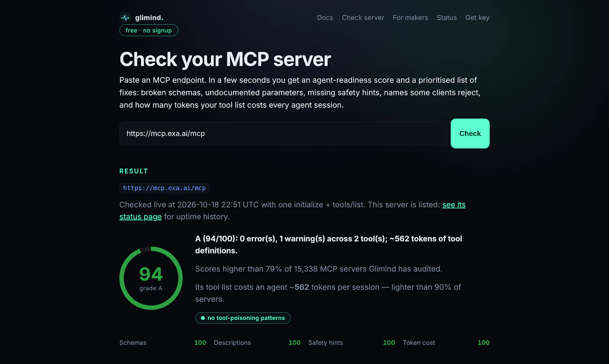The image size is (609, 364).
Task: Follow the see its status page link
Action: pyautogui.click(x=454, y=205)
